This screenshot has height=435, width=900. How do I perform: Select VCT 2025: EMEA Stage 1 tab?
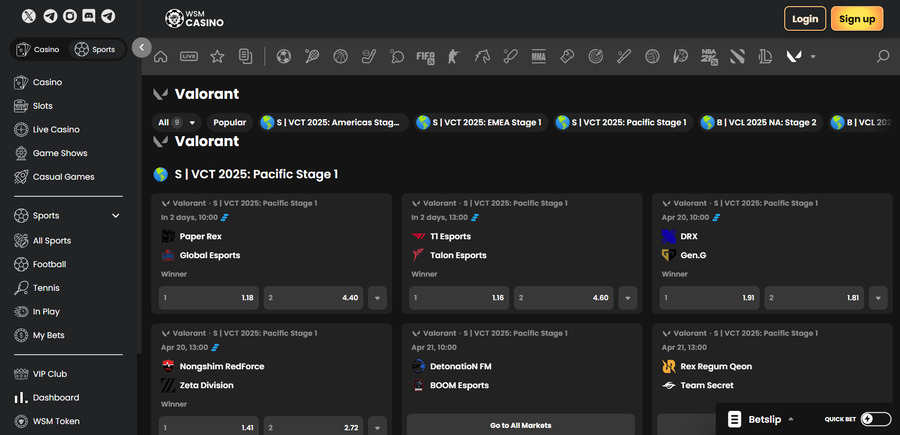pyautogui.click(x=481, y=122)
